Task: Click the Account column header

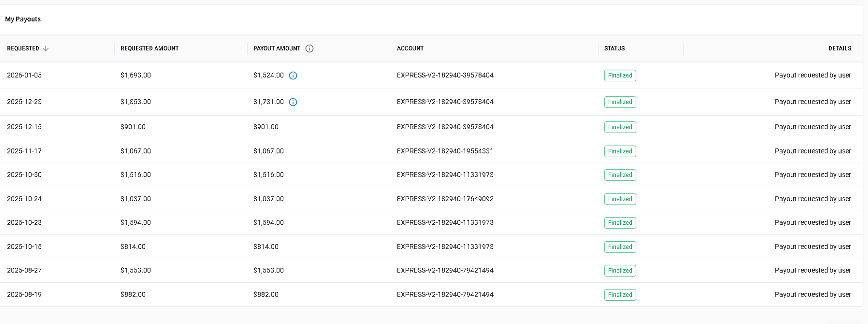Action: pyautogui.click(x=410, y=48)
